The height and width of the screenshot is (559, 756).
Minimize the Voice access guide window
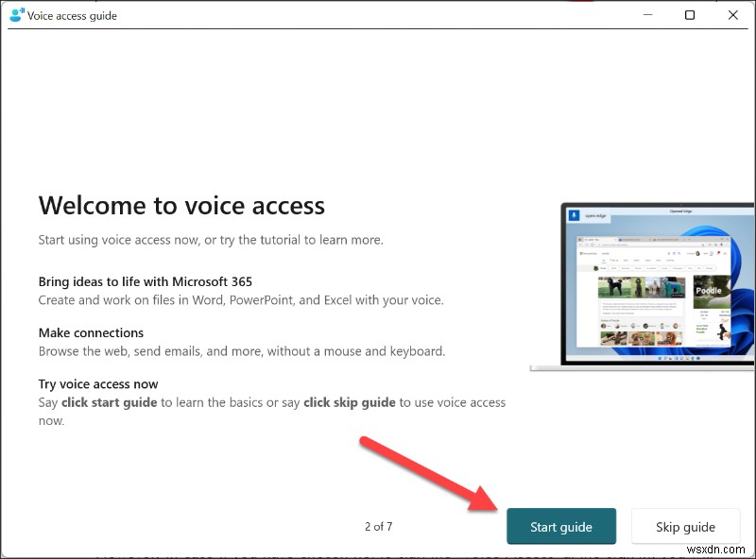[647, 15]
